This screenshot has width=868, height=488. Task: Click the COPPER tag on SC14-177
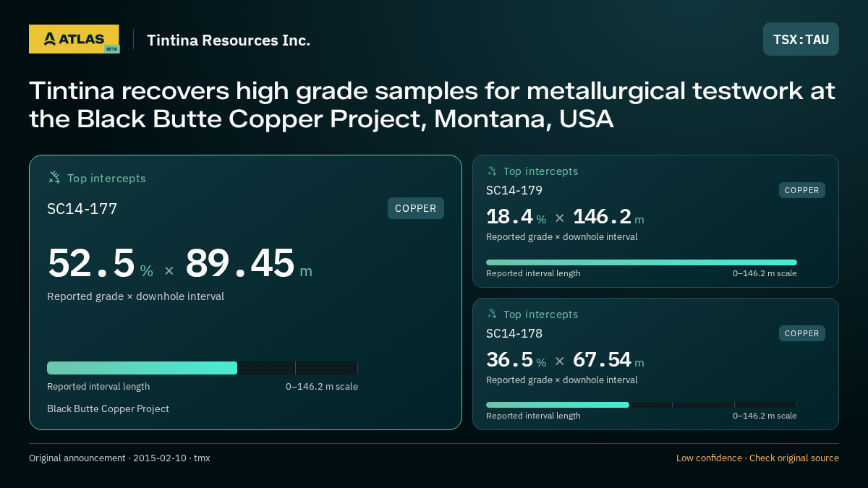[x=416, y=208]
